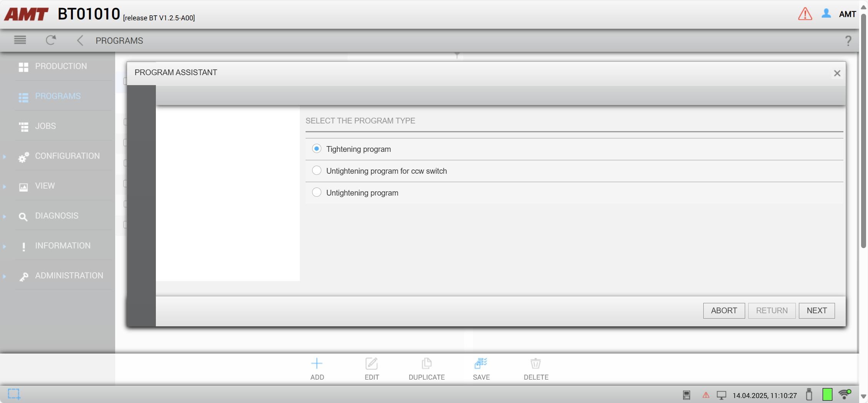Open the VIEW menu item

click(45, 186)
